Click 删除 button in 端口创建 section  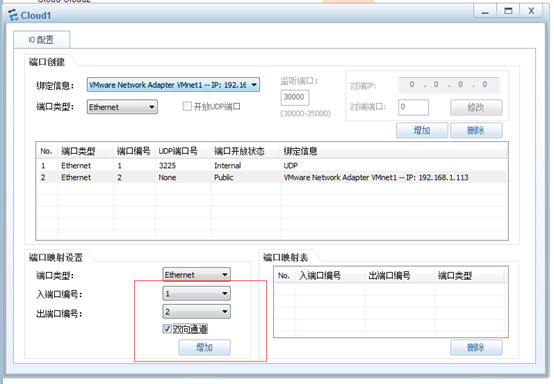[x=476, y=130]
